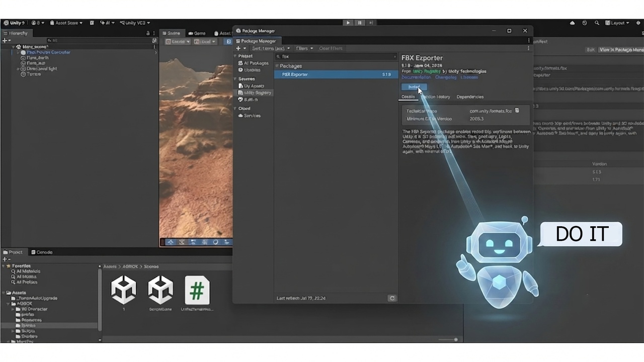Click View in Package Manager in Inspector
Viewport: 644px width, 362px height.
pyautogui.click(x=621, y=50)
